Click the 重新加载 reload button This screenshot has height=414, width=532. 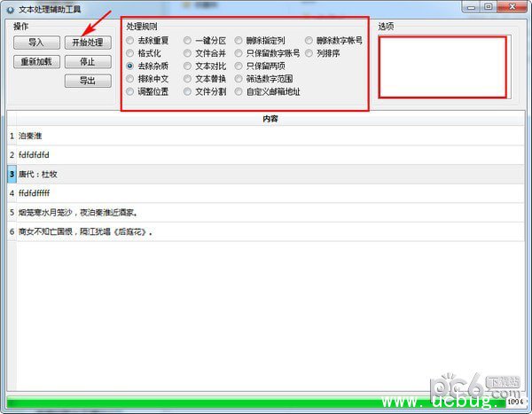click(36, 62)
